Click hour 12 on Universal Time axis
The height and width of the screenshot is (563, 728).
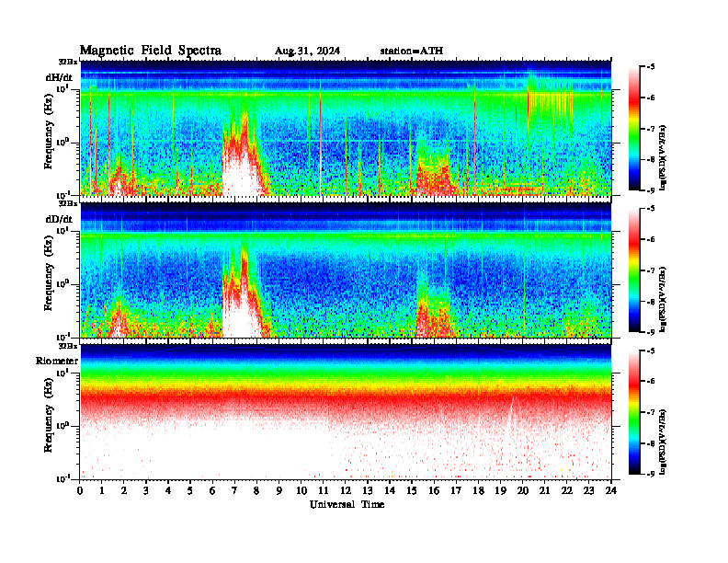pyautogui.click(x=346, y=490)
